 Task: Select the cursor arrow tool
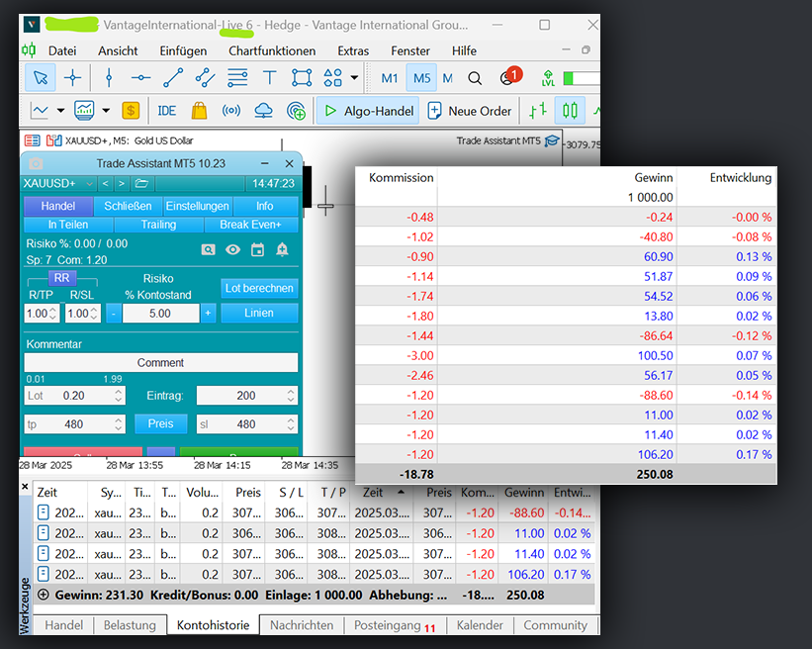[x=41, y=78]
